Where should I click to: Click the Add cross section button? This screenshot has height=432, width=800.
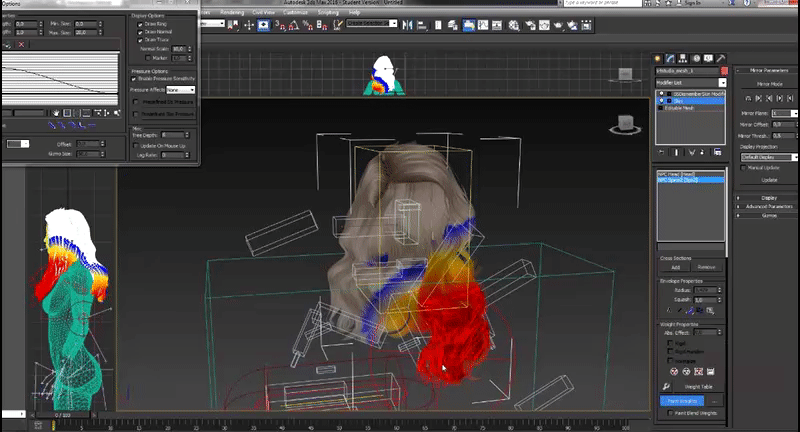click(x=675, y=267)
